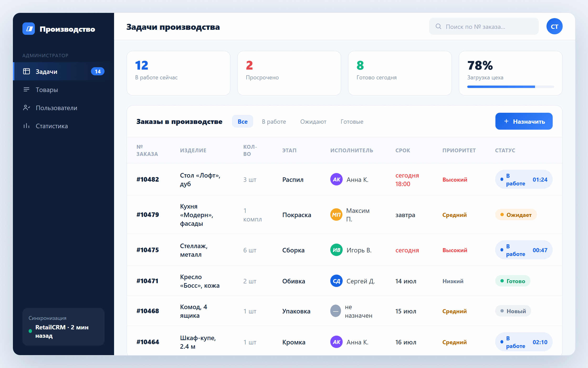Switch to the Ожидают filter tab

pyautogui.click(x=313, y=121)
